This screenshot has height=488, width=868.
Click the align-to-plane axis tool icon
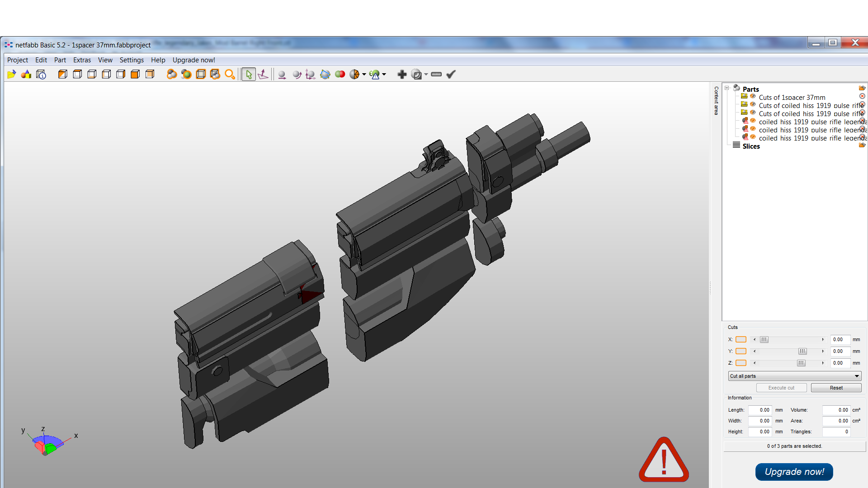[x=263, y=75]
